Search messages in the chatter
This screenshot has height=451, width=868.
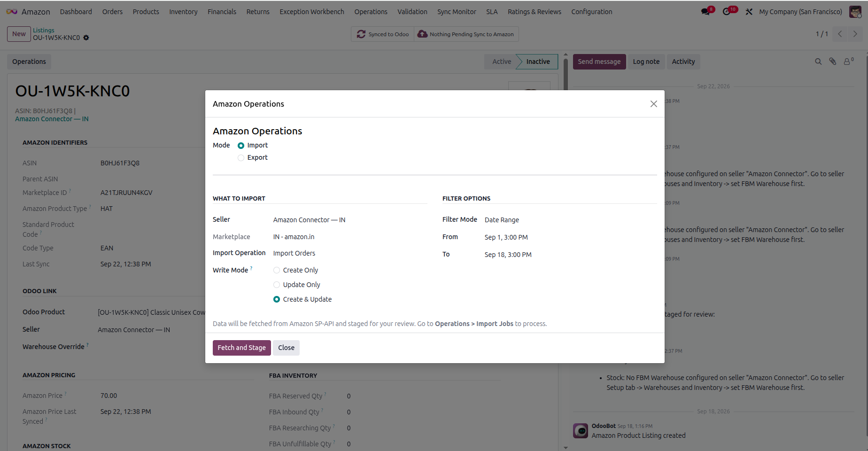[818, 62]
